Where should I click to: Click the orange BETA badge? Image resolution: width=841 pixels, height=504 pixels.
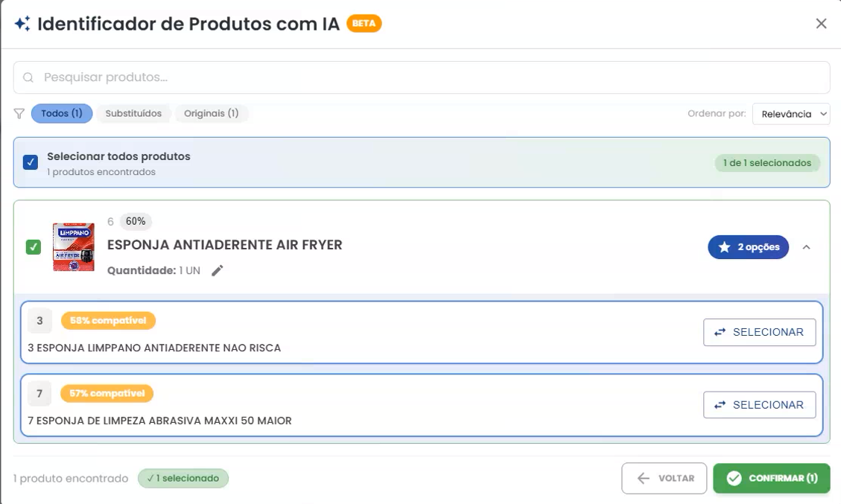tap(364, 24)
